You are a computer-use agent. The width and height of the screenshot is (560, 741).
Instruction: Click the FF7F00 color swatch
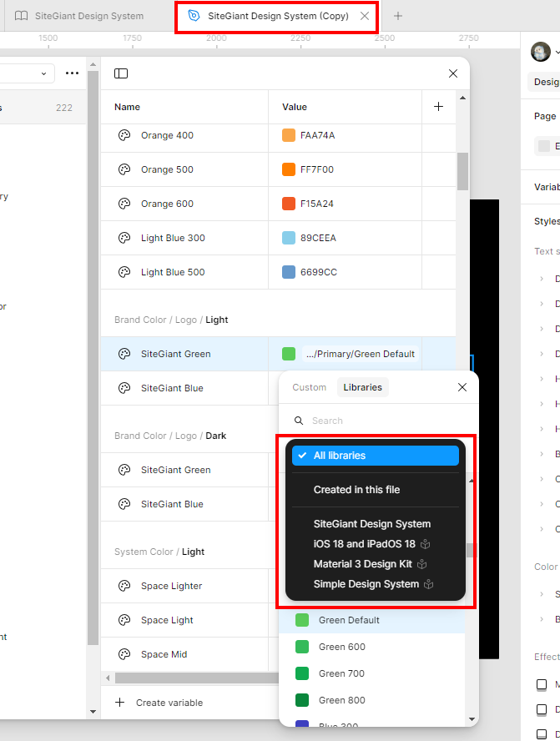tap(289, 169)
